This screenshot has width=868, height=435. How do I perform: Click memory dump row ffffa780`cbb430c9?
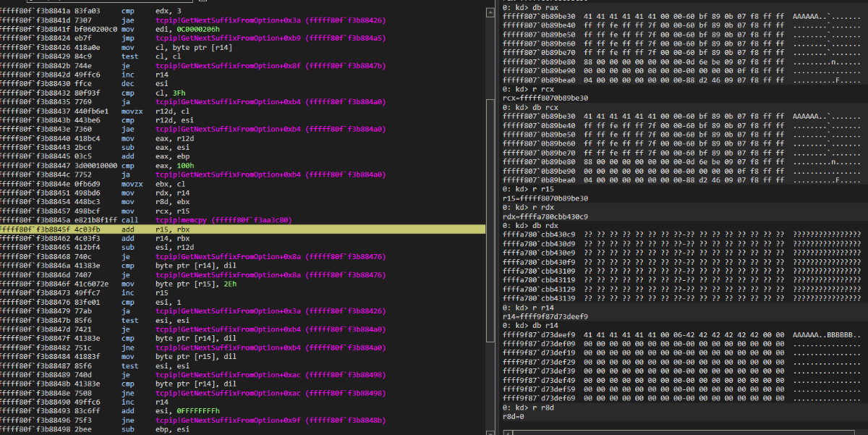coord(682,235)
